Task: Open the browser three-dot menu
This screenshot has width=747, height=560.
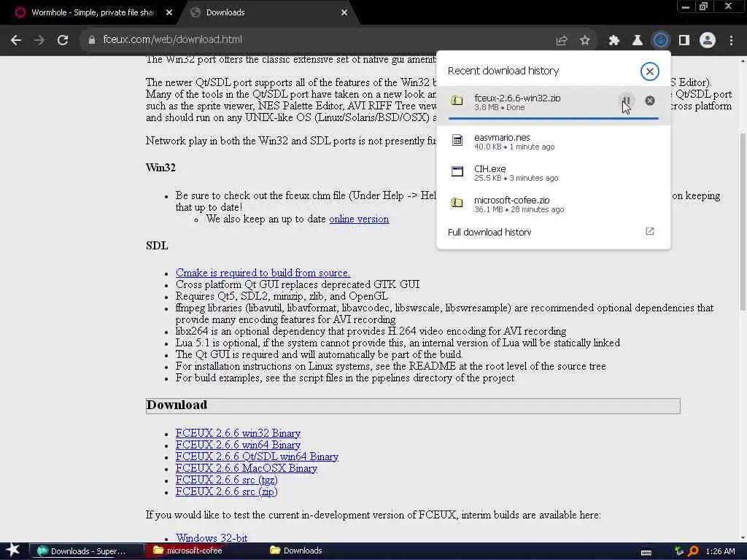Action: [731, 41]
